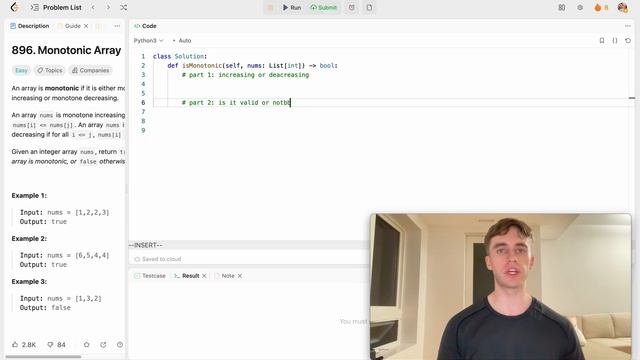Share the problem link icon
Image resolution: width=640 pixels, height=360 pixels.
click(103, 344)
